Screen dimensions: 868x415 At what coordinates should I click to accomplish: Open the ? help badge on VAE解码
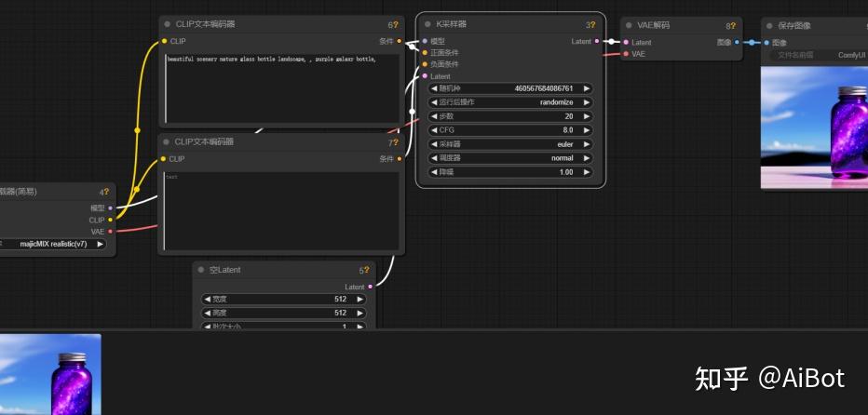734,26
